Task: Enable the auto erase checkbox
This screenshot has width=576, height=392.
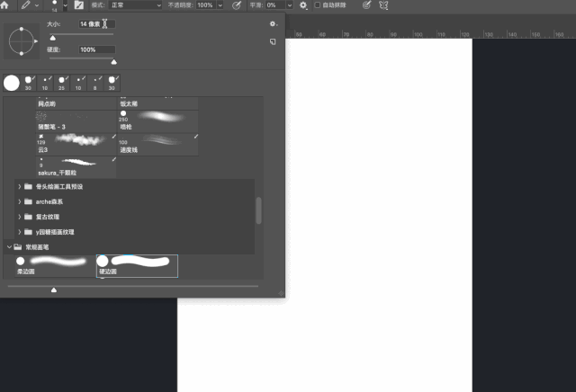Action: (x=318, y=5)
